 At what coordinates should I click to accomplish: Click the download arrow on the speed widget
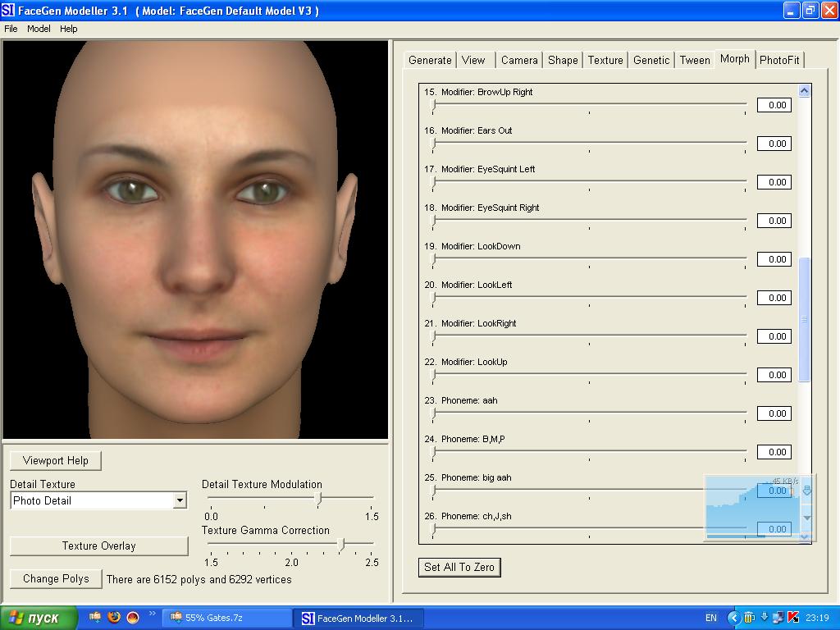[x=806, y=491]
